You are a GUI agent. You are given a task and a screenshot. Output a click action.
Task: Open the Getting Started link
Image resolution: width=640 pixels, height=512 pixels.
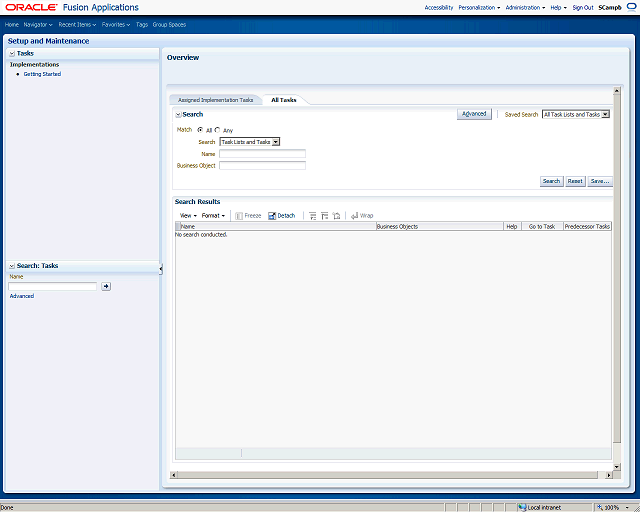42,74
